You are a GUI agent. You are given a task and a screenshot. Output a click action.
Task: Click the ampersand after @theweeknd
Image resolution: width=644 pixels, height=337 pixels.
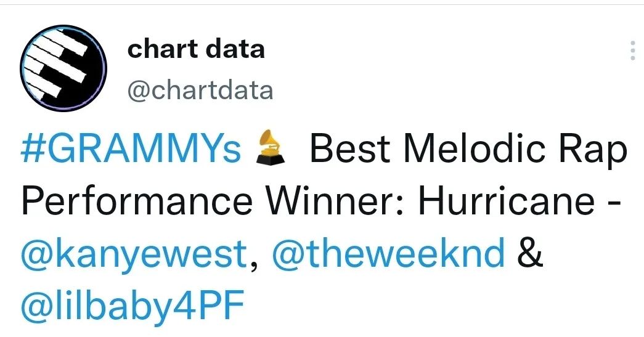pos(531,253)
